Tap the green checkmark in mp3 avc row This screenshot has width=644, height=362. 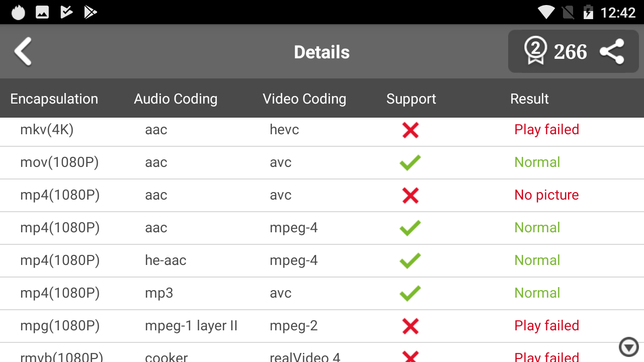[411, 293]
